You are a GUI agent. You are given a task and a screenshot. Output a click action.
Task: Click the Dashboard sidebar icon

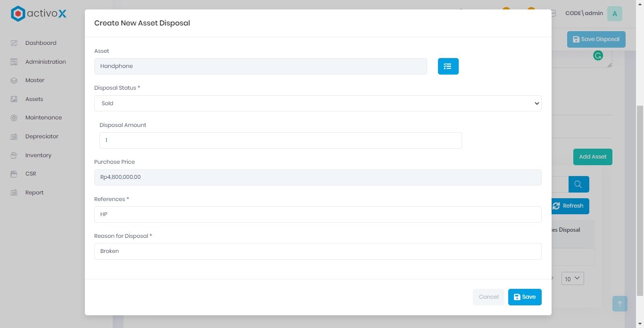point(14,43)
